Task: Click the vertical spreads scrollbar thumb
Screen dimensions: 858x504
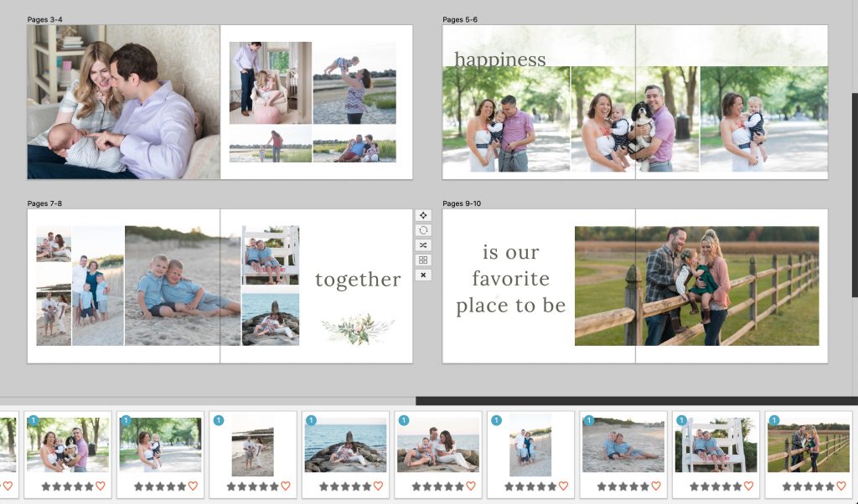Action: pyautogui.click(x=855, y=195)
